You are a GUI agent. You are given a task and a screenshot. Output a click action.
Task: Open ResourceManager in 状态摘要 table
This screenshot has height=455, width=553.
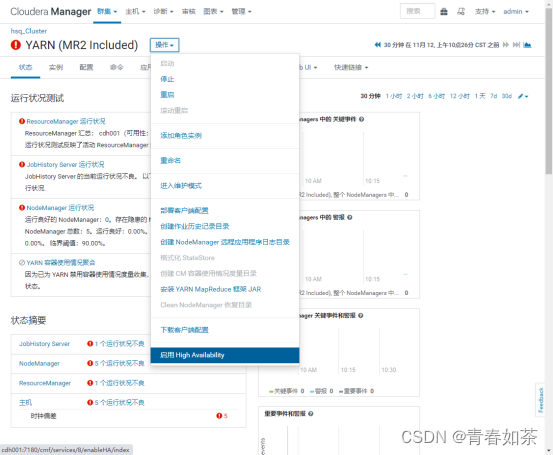[x=45, y=383]
